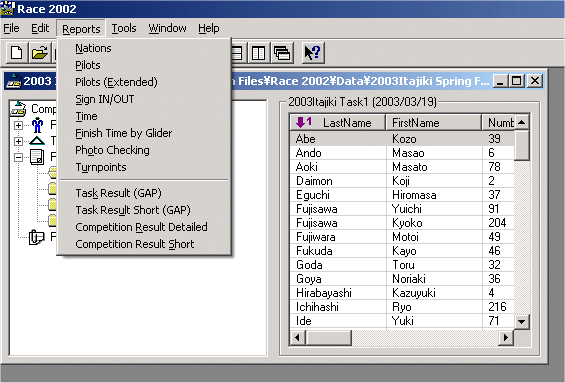Select the pilot figure tree icon
Screen dimensions: 565x383
click(37, 125)
